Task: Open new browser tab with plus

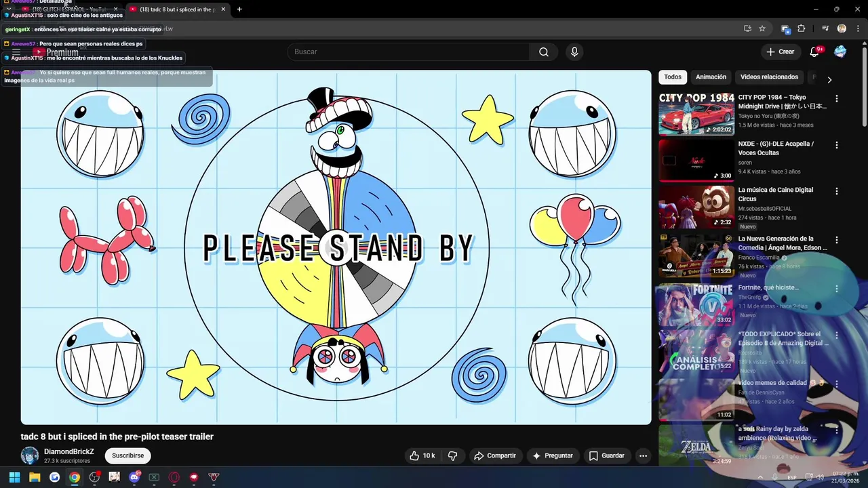Action: [x=239, y=9]
